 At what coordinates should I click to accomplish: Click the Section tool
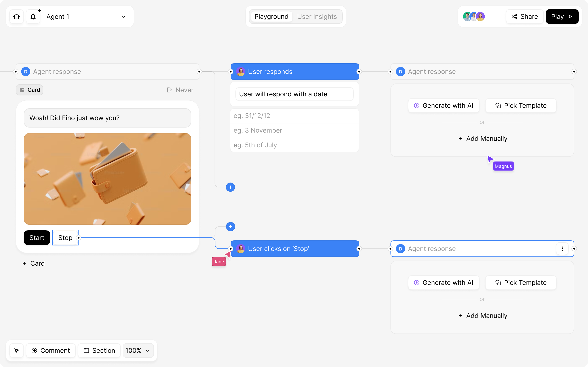tap(99, 350)
